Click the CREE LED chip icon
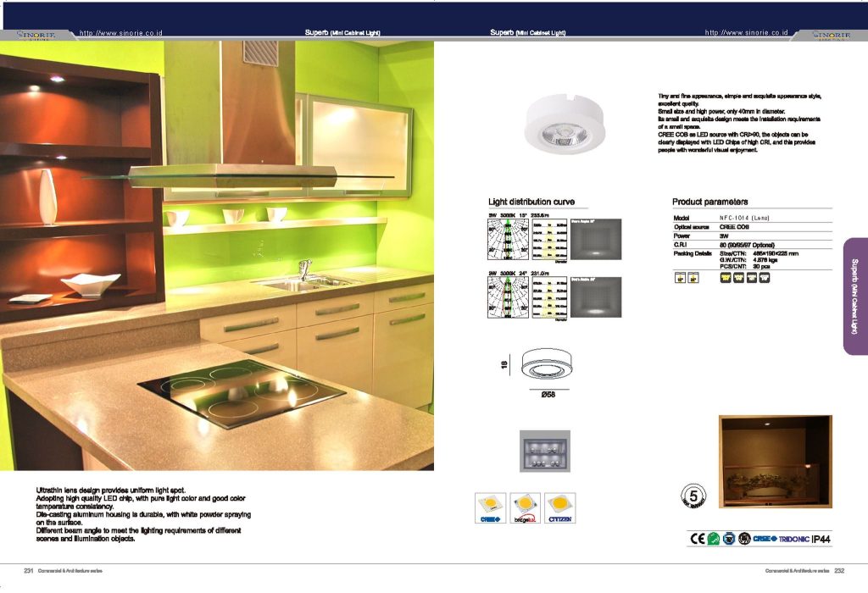The width and height of the screenshot is (868, 593). [x=490, y=507]
